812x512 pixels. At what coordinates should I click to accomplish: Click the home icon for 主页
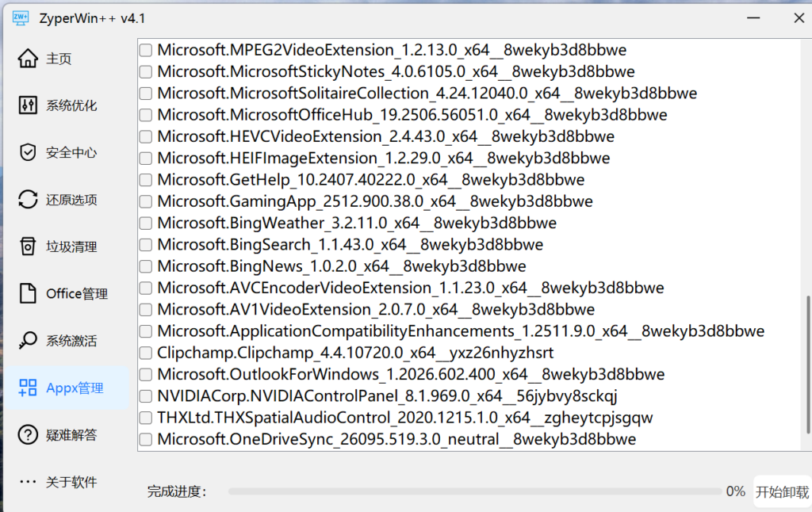point(28,59)
